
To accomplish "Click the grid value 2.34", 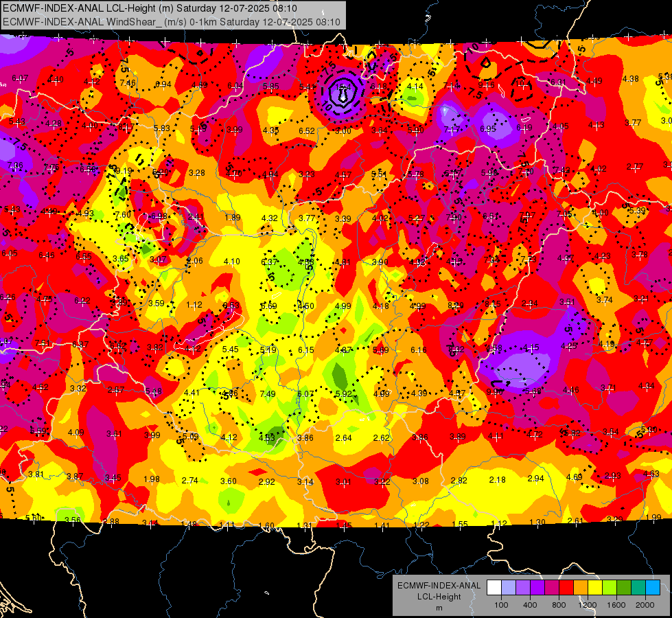I will click(530, 304).
